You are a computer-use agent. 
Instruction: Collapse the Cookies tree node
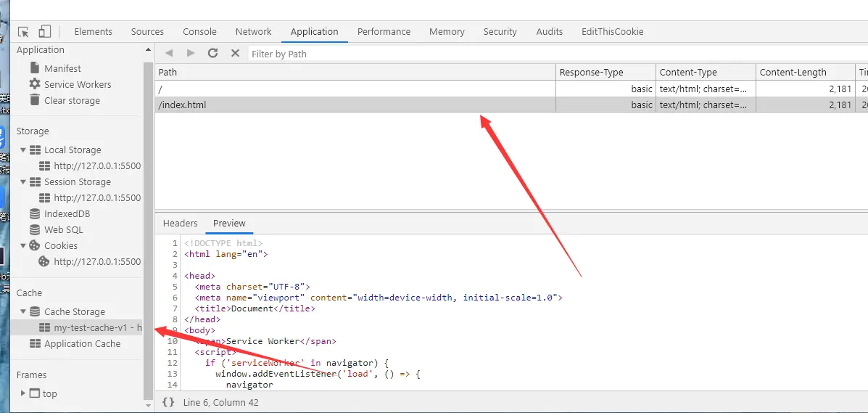(22, 245)
